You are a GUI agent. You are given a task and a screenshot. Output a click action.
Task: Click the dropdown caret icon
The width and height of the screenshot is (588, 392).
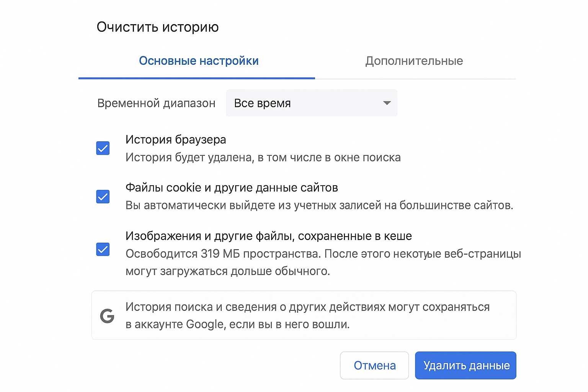386,103
